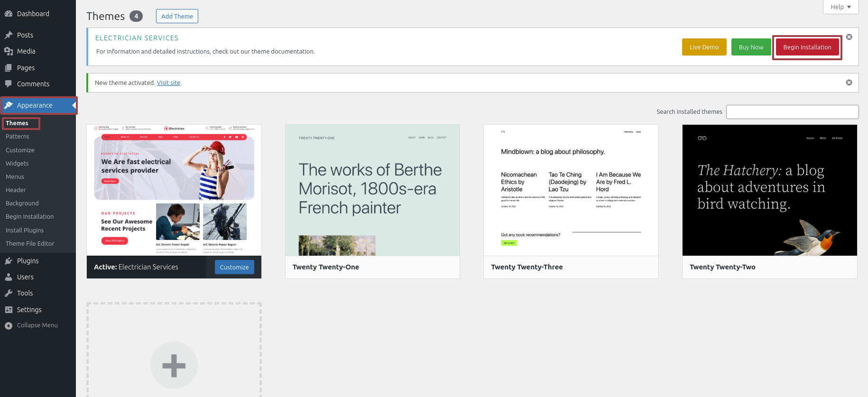Click the ELECTRICIAN SERVICES notice heading
The width and height of the screenshot is (868, 397).
137,38
